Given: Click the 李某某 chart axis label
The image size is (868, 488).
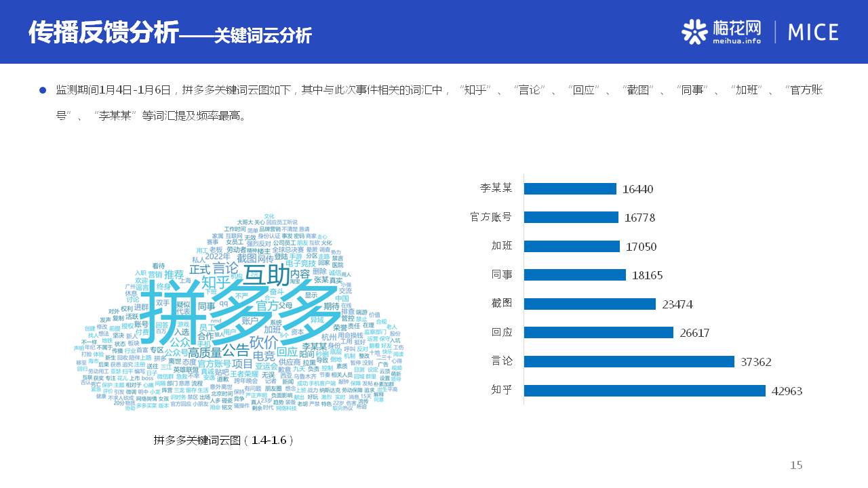Looking at the screenshot, I should click(x=496, y=188).
